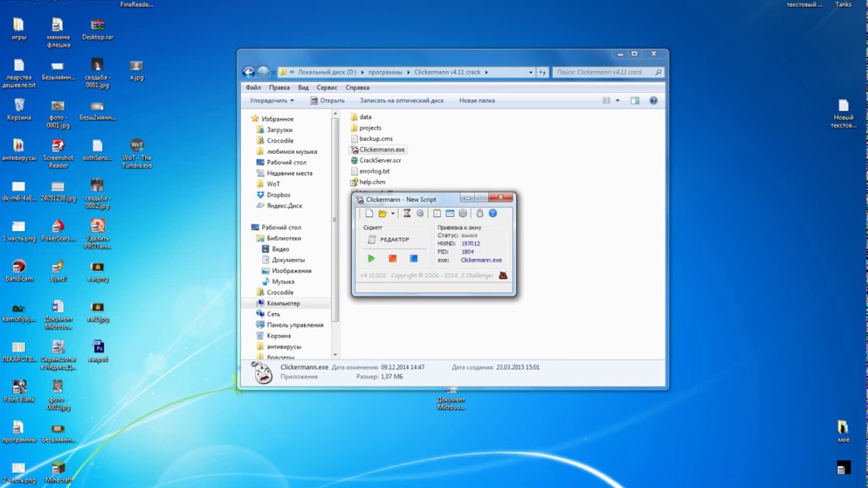The image size is (868, 488).
Task: Click the blue window binding icon
Action: (450, 213)
